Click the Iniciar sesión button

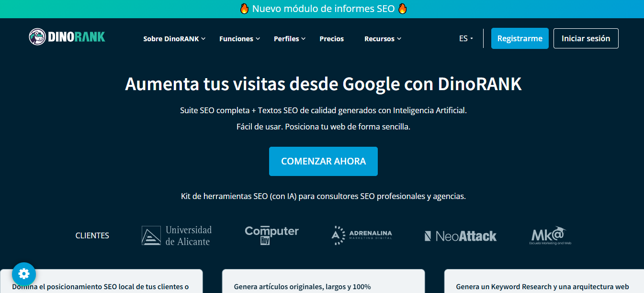[x=586, y=38]
